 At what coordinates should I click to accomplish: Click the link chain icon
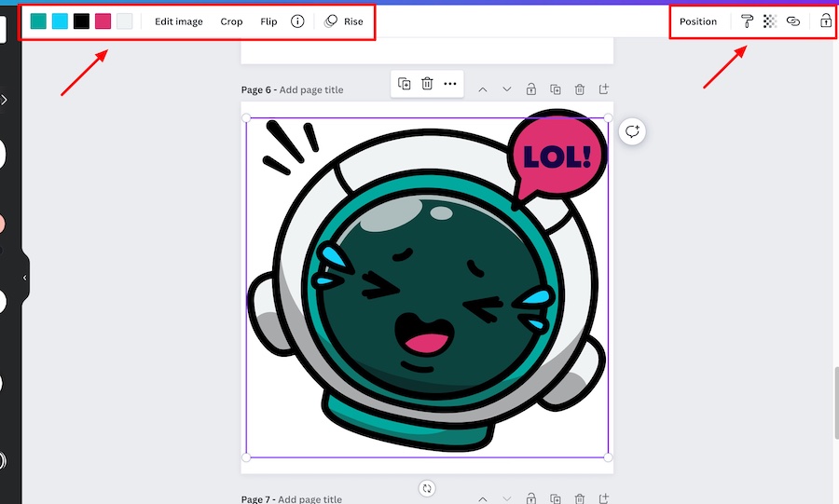tap(793, 21)
